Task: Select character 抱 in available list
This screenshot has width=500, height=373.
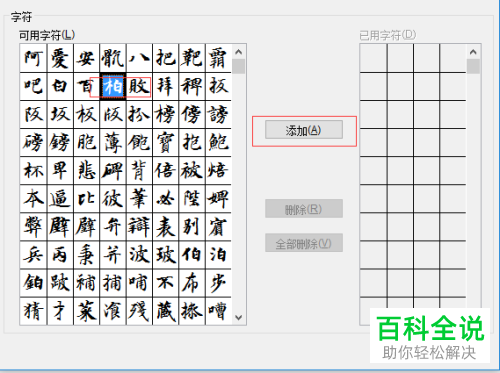Action: (x=192, y=143)
